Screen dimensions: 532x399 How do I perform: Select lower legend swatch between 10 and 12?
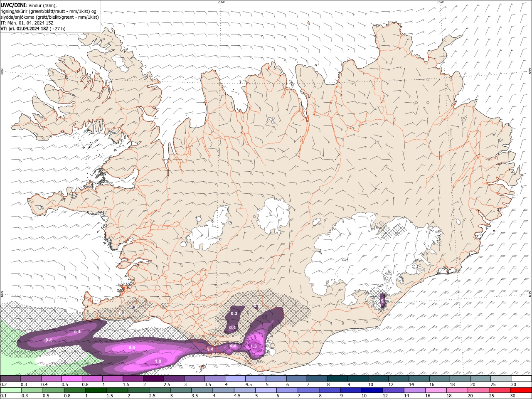372,390
